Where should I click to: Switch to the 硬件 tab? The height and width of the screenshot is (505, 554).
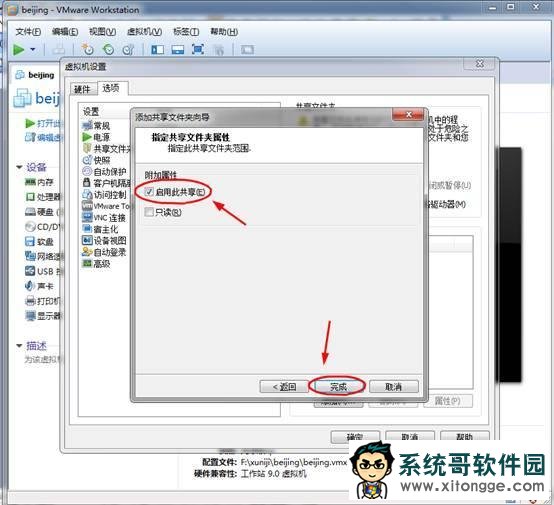[x=82, y=89]
